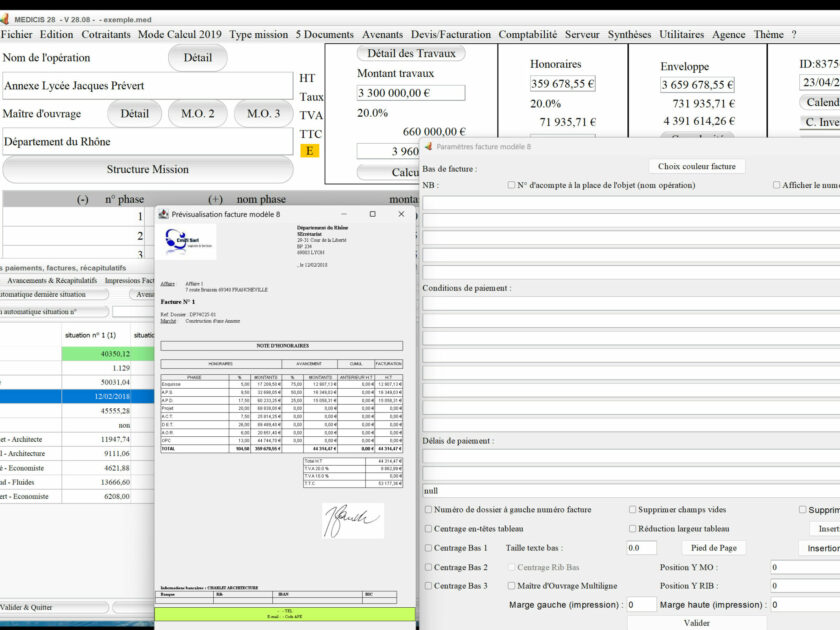The width and height of the screenshot is (840, 630).
Task: Click Détail button next to Maître d'ouvrage
Action: pos(134,114)
